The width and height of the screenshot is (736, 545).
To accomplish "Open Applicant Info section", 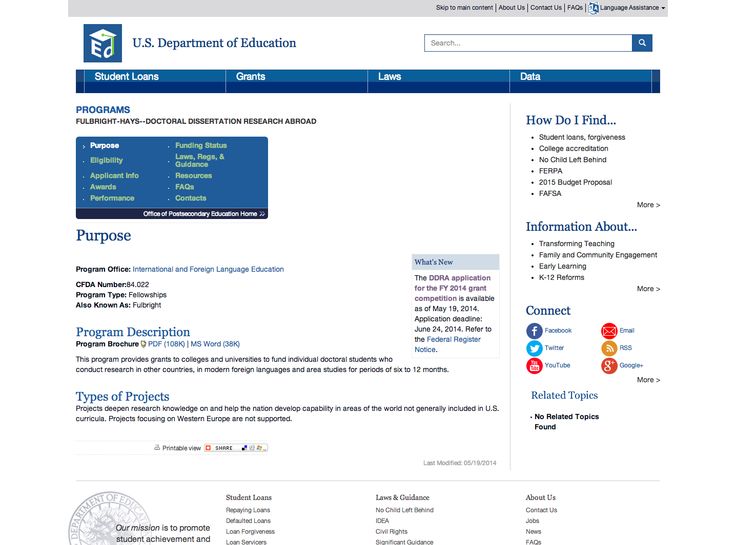I will (x=115, y=176).
